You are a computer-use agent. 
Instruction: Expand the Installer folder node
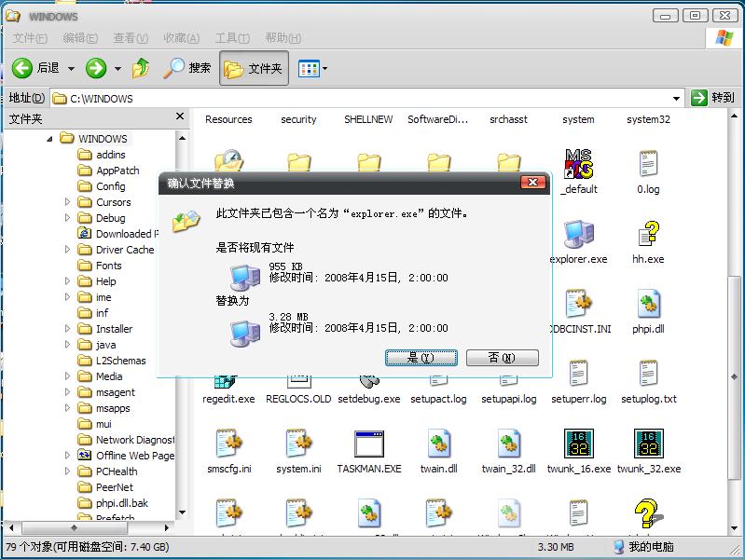(x=67, y=329)
